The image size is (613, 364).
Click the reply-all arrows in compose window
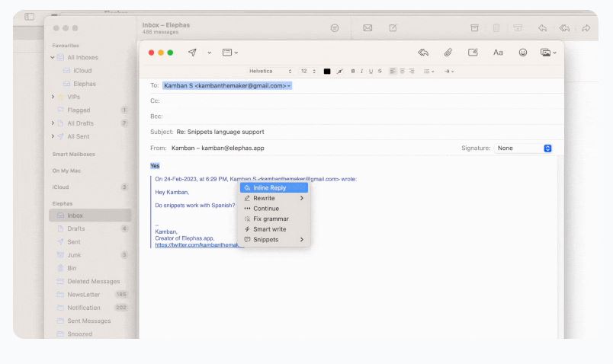[x=423, y=53]
